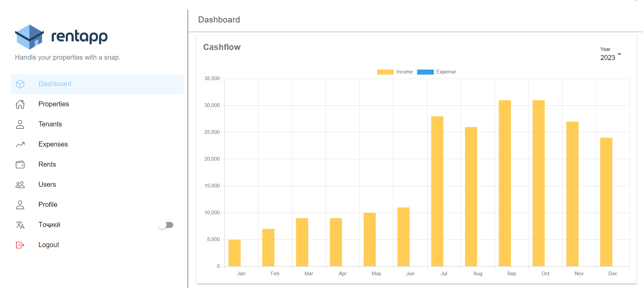Go to the Expenses page
This screenshot has height=291, width=644.
click(53, 144)
